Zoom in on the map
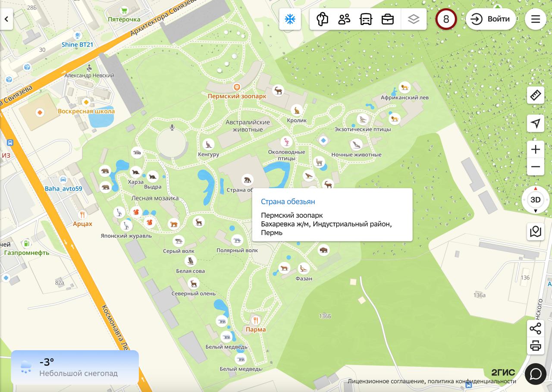The image size is (552, 392). [535, 149]
